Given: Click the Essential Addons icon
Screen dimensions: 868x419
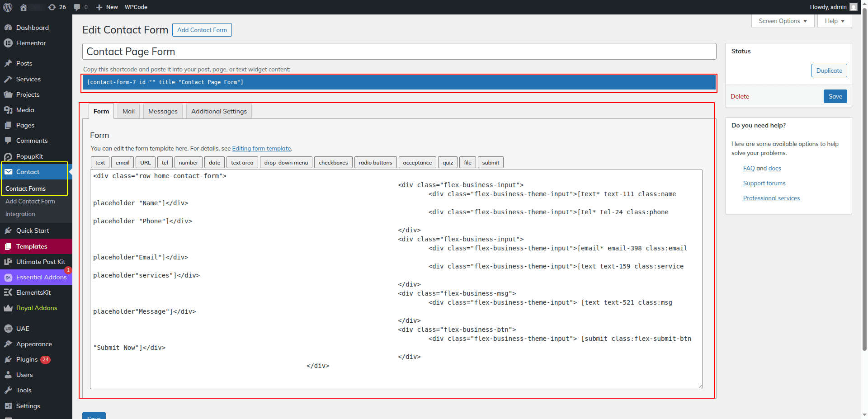Looking at the screenshot, I should [8, 277].
